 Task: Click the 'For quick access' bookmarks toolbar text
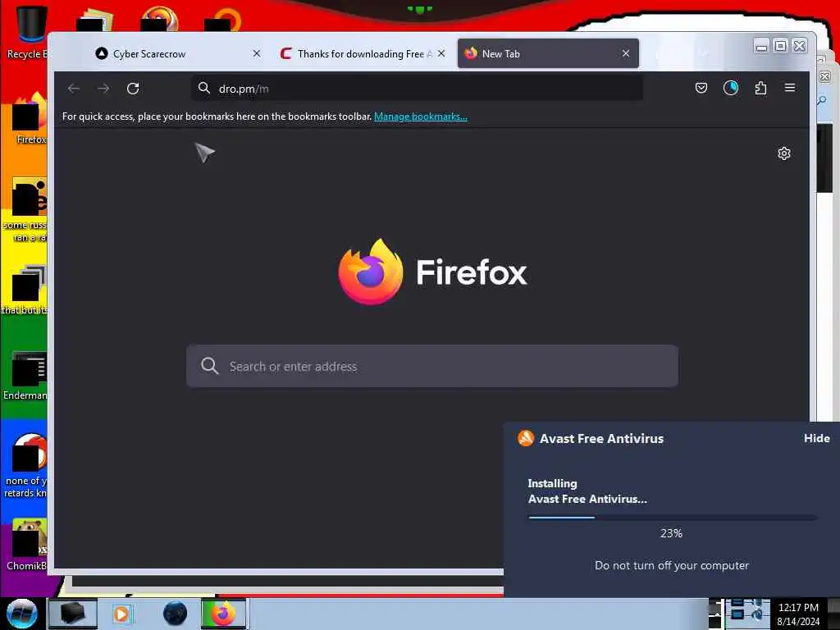[217, 116]
